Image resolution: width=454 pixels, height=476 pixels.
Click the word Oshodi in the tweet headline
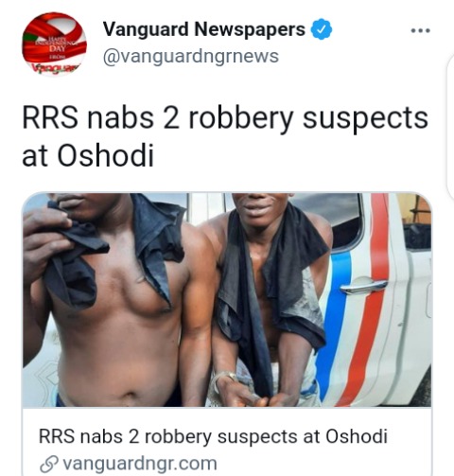click(x=105, y=155)
